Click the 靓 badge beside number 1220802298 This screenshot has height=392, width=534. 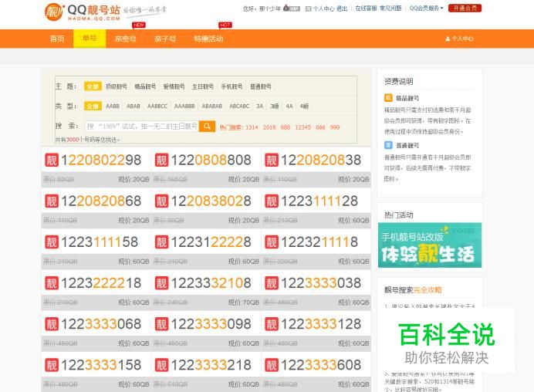point(52,160)
